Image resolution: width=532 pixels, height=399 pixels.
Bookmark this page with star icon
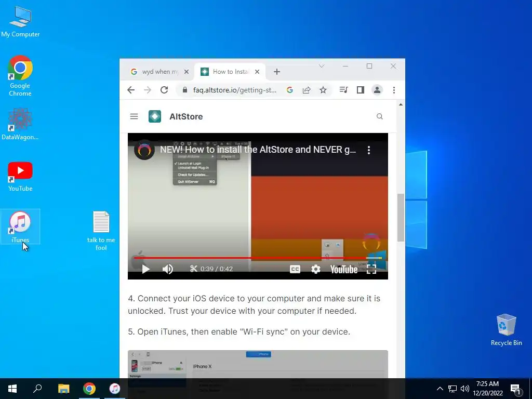tap(323, 90)
